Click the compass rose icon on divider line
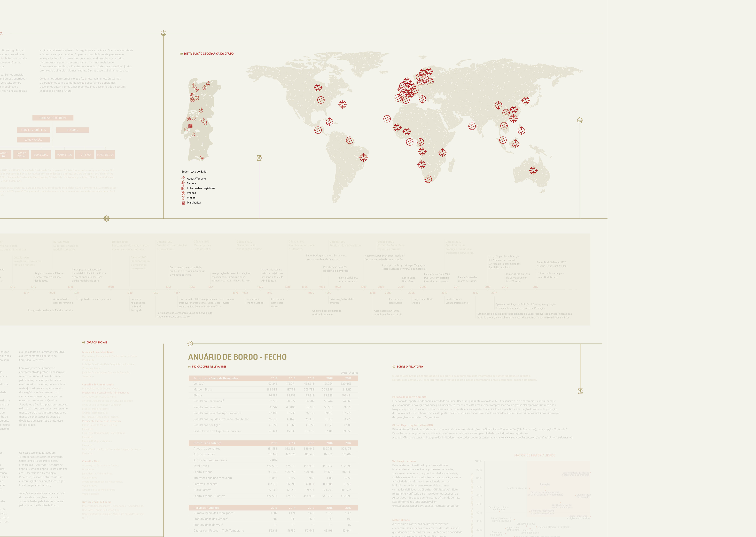Viewport: 756px width, 537px height. pos(107,219)
